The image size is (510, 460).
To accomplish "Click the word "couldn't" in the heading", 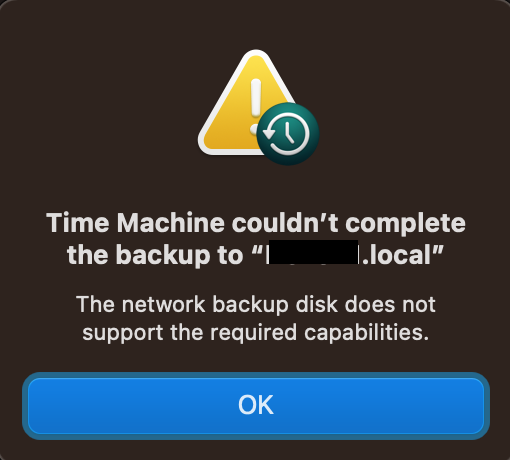I will [285, 223].
